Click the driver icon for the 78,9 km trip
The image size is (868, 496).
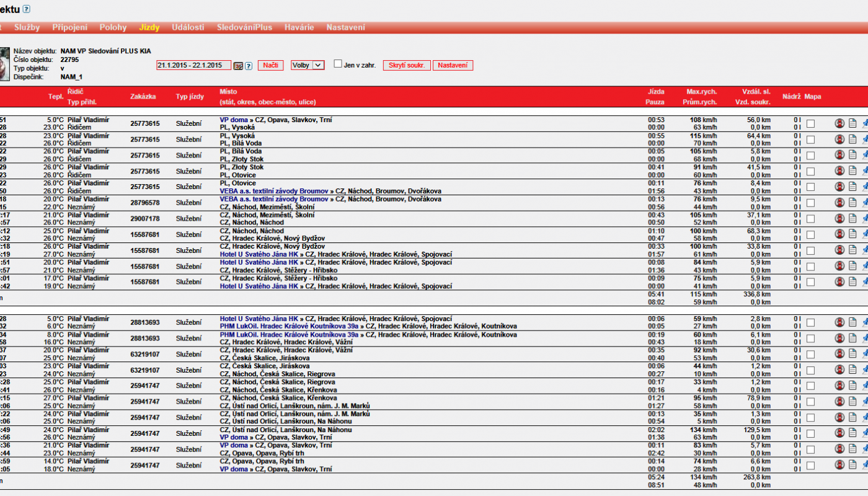839,401
